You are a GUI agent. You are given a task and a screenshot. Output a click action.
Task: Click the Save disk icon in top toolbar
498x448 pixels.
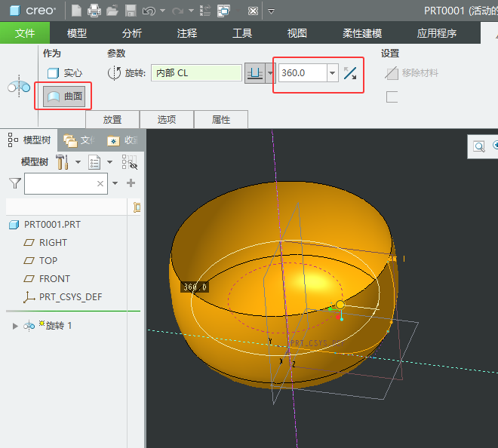(130, 11)
